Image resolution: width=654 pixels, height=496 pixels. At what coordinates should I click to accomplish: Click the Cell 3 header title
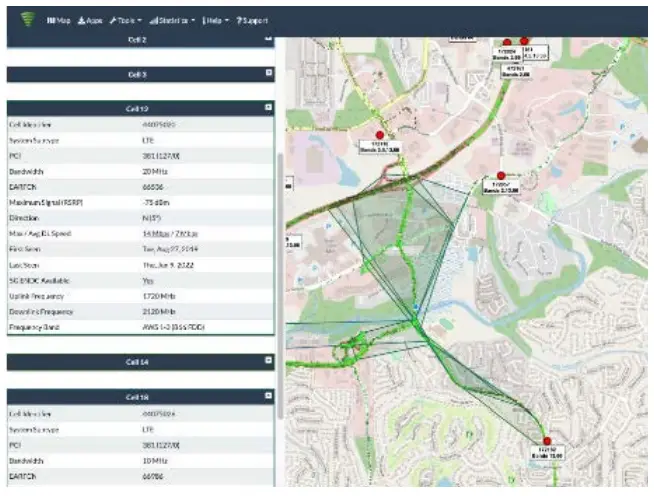click(x=137, y=75)
